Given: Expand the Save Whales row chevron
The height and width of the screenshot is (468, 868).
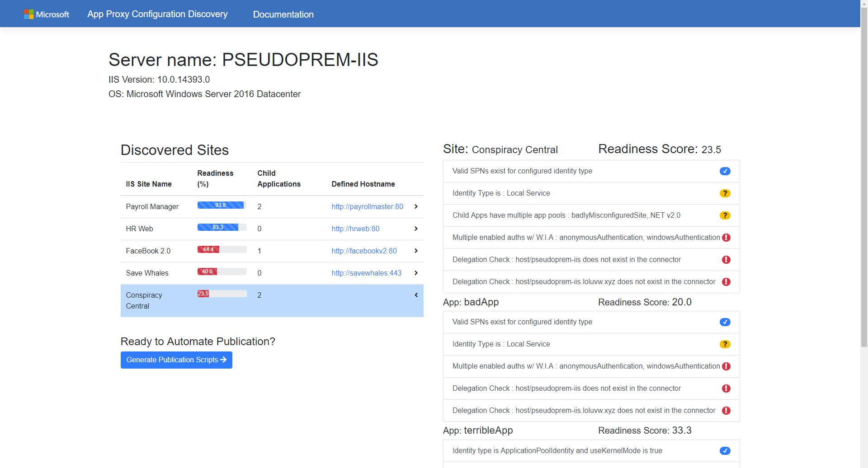Looking at the screenshot, I should tap(416, 273).
